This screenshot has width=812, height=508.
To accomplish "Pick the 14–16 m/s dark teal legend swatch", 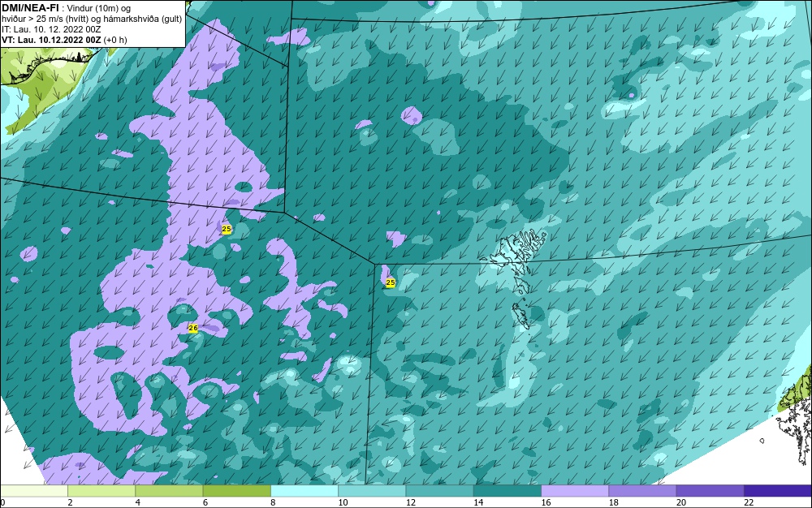I will point(508,491).
